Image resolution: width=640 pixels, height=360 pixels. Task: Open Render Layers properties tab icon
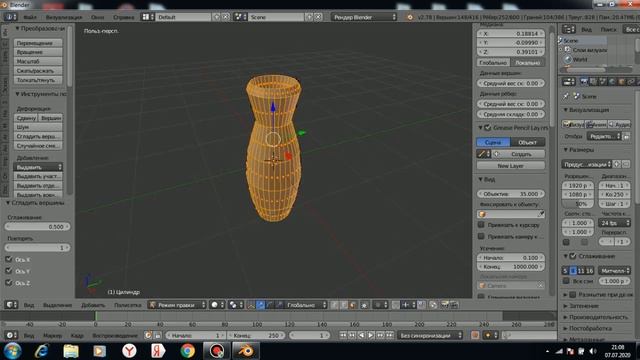pos(593,82)
